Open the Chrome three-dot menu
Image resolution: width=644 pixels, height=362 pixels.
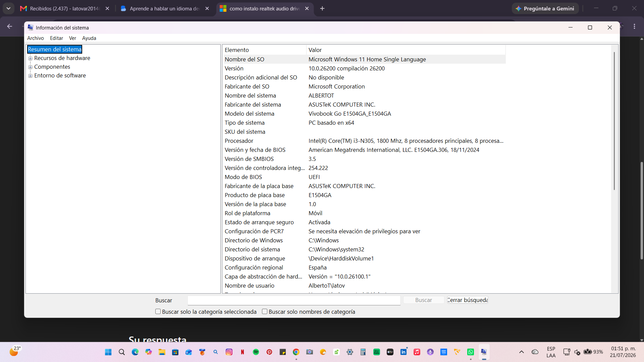click(634, 26)
